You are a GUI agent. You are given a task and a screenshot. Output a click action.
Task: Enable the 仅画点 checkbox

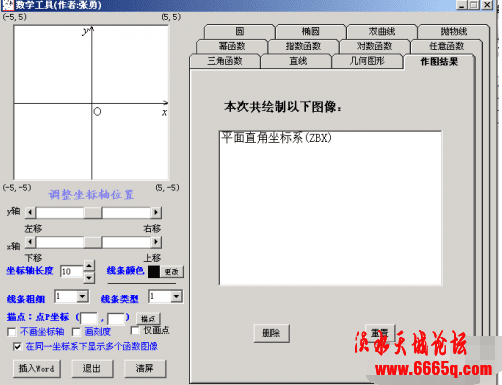coord(135,330)
